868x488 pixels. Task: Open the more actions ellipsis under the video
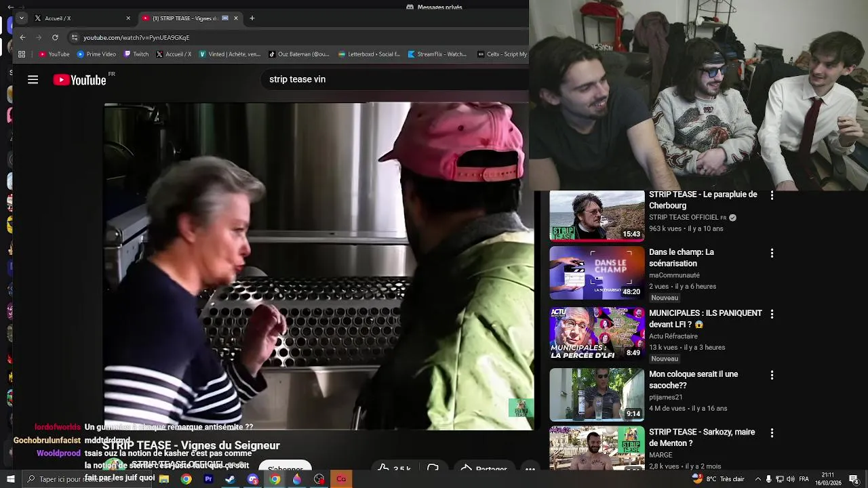(x=530, y=468)
